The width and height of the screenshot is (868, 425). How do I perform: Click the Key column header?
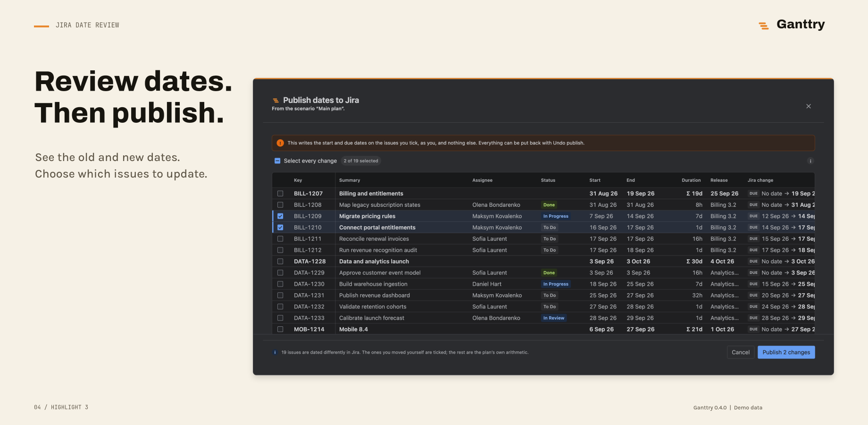(x=298, y=180)
